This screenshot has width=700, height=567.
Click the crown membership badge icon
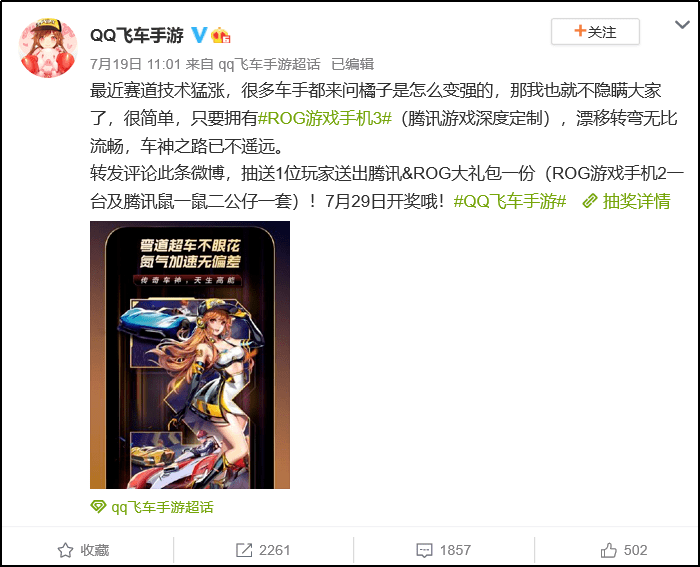[x=221, y=35]
